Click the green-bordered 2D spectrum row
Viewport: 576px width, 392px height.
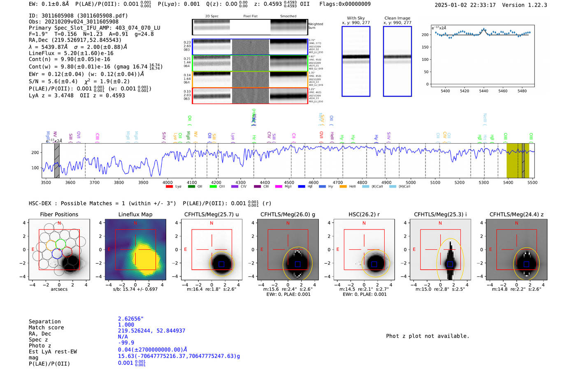click(250, 63)
